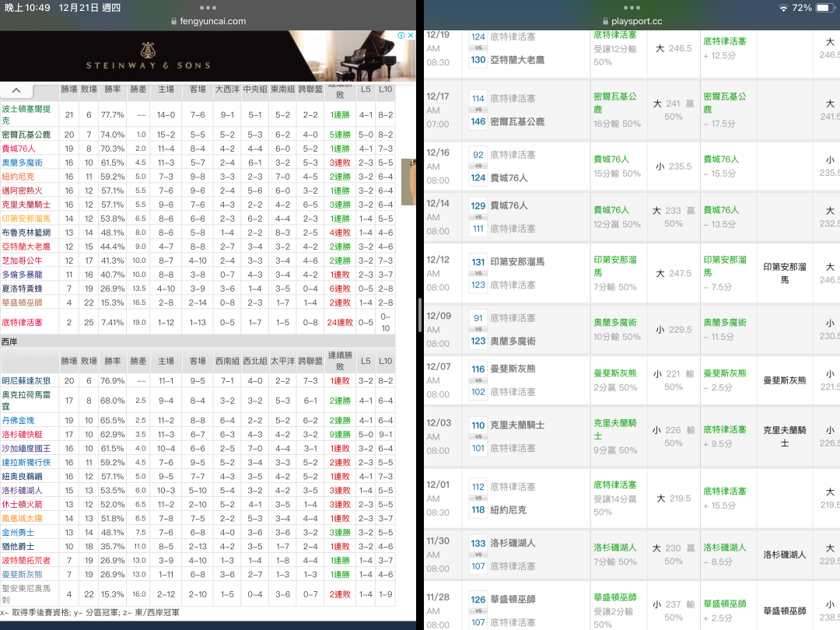Close the Steinway & Sons ad

411,35
